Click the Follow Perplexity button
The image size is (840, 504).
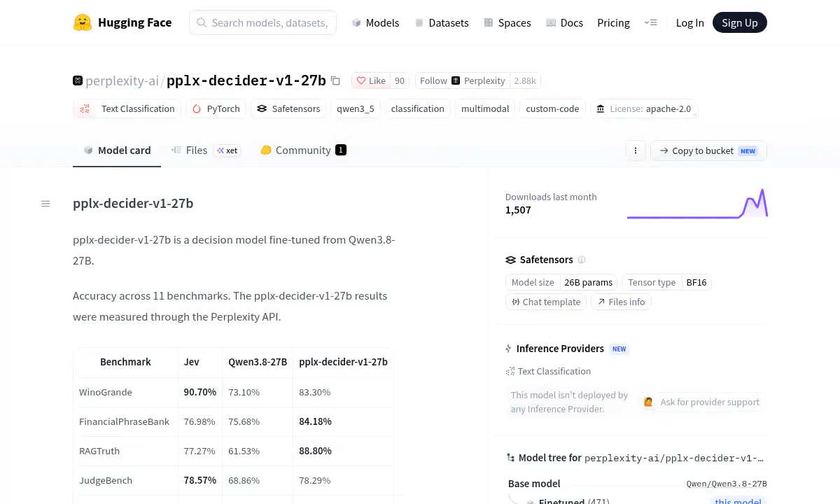click(x=463, y=80)
